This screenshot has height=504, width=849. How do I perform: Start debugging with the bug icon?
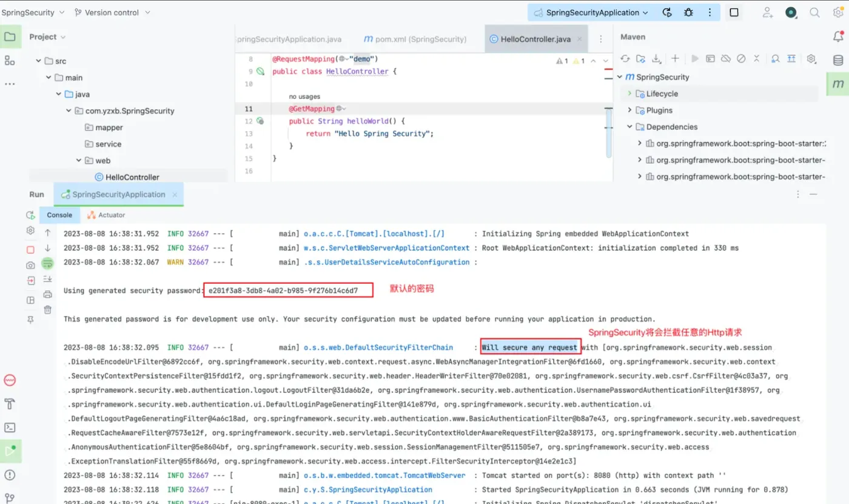[x=688, y=12]
